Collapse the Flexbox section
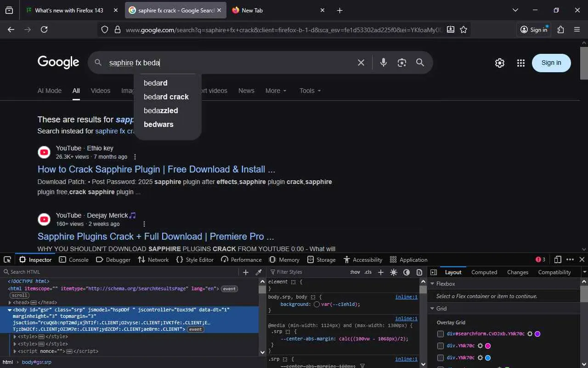588x368 pixels. (432, 284)
